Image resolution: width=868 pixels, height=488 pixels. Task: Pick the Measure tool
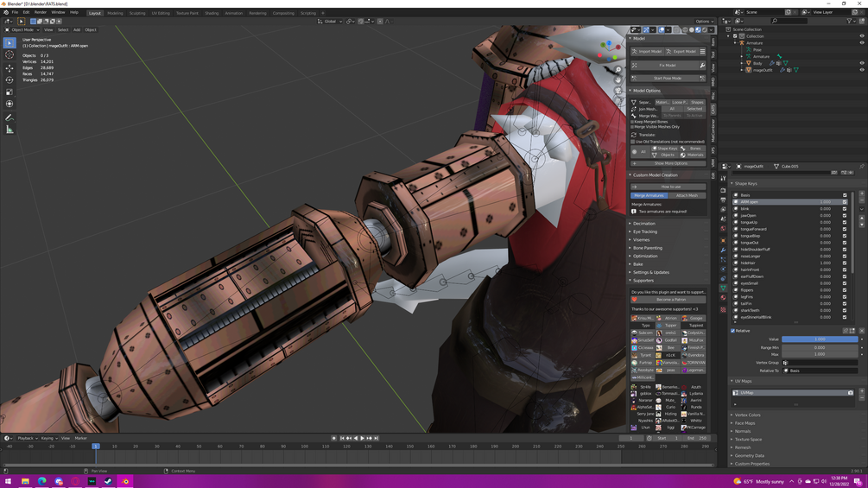[x=10, y=130]
